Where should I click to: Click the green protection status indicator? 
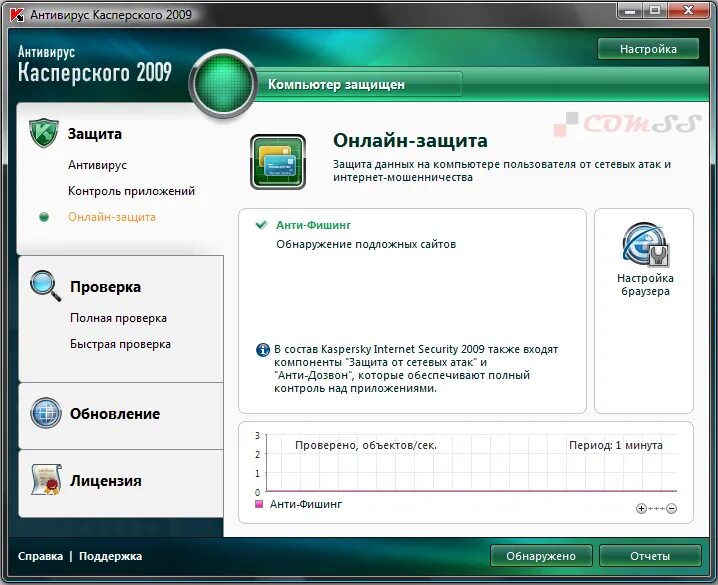click(x=223, y=83)
